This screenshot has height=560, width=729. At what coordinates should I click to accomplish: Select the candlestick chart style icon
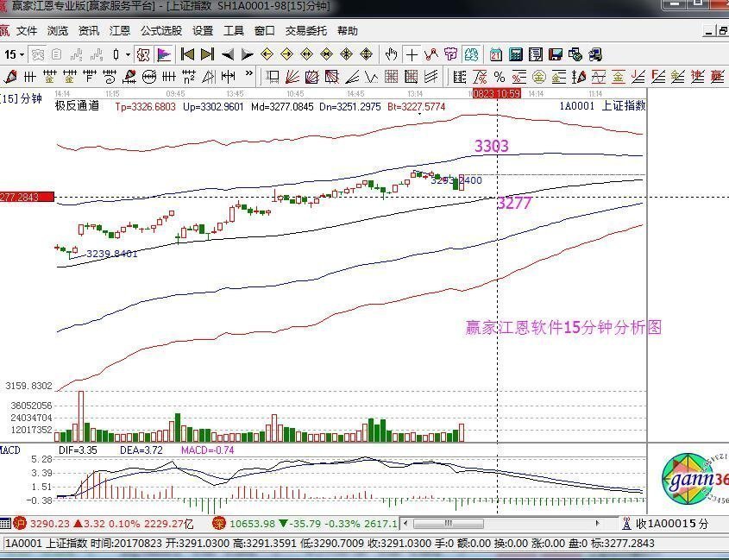(x=116, y=55)
